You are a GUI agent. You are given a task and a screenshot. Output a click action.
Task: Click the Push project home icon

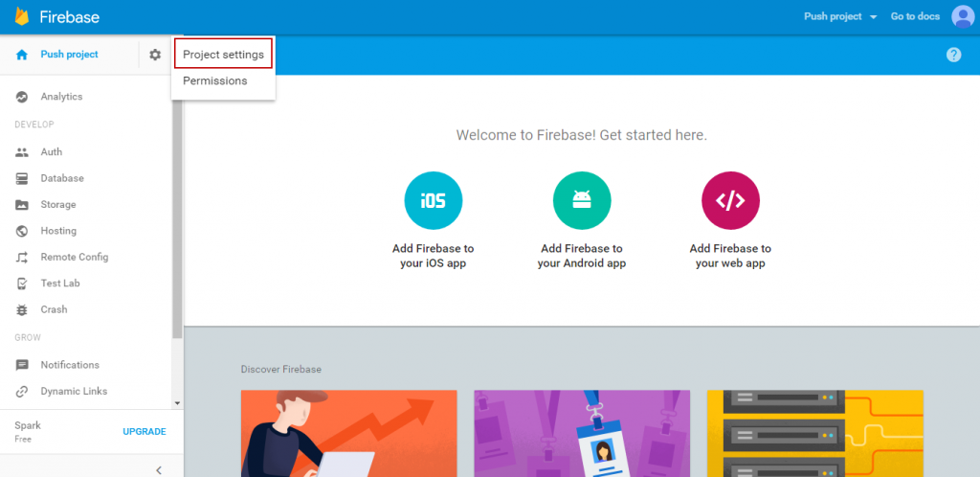22,55
